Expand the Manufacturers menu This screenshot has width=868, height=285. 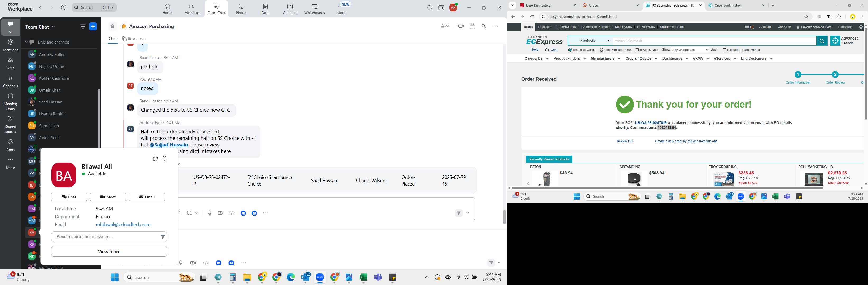pos(605,59)
